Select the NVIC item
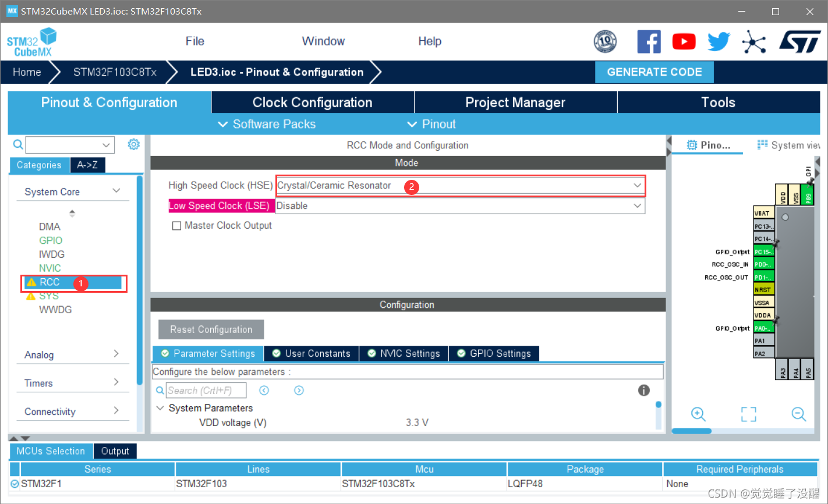The height and width of the screenshot is (504, 828). click(50, 268)
